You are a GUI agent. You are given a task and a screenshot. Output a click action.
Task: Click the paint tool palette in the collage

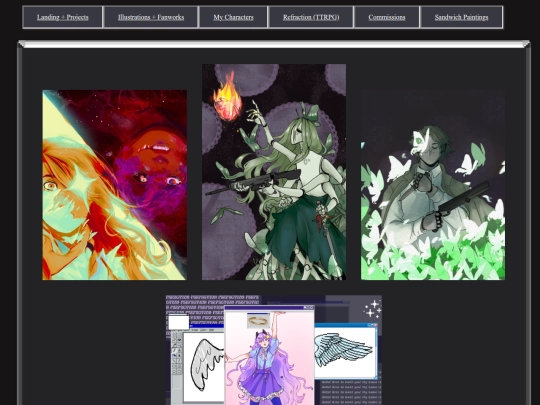177,353
